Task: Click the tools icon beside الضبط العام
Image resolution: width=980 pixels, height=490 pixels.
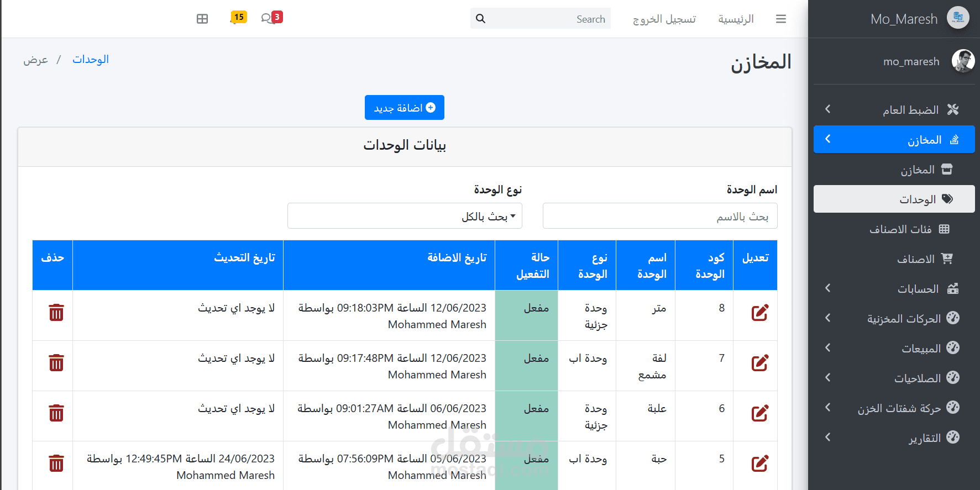Action: 953,109
